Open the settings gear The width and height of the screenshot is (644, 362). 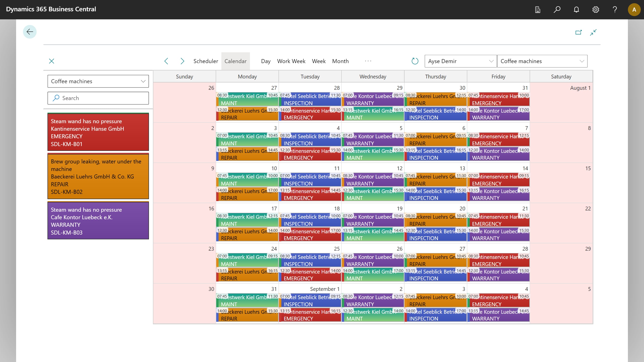point(595,10)
